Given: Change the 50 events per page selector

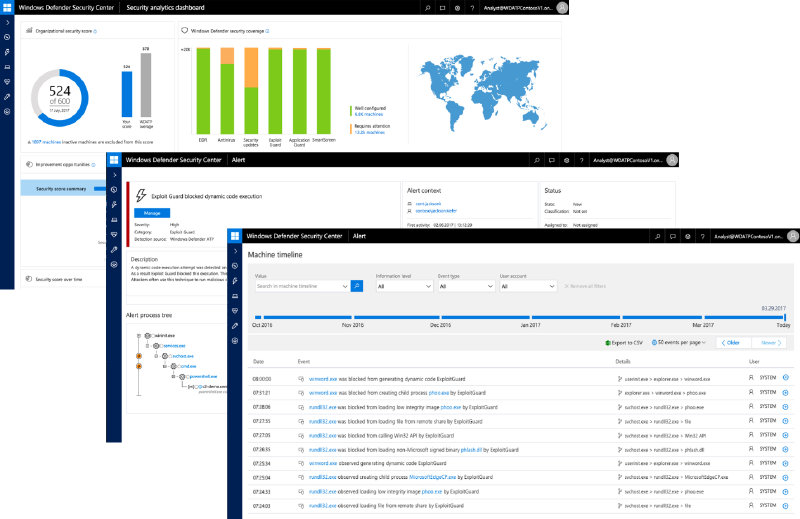Looking at the screenshot, I should coord(678,342).
